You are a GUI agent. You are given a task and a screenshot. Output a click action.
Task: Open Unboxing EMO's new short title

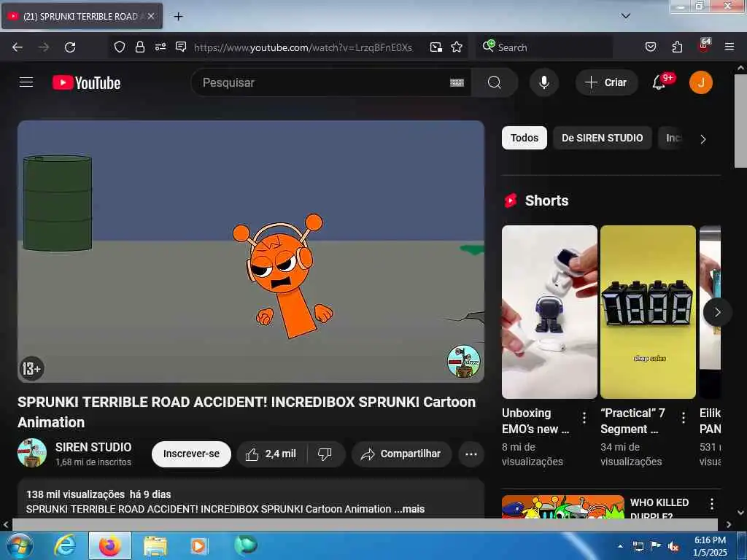point(535,421)
